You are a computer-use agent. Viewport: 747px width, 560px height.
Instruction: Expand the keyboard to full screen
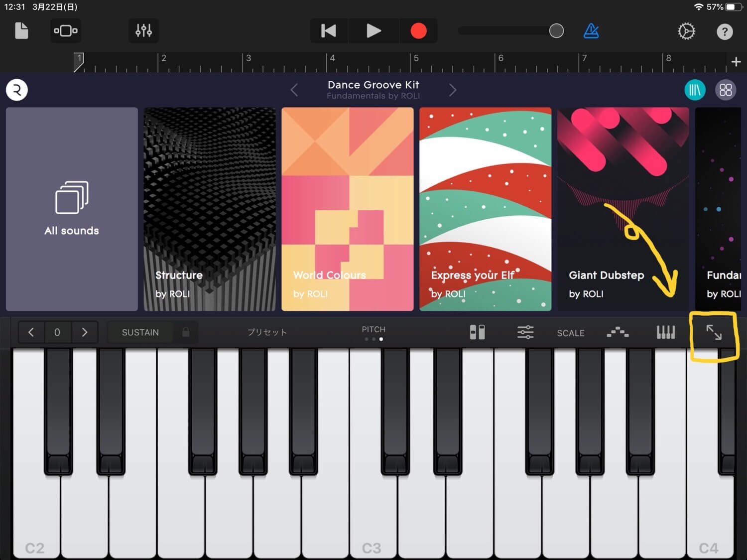coord(714,332)
